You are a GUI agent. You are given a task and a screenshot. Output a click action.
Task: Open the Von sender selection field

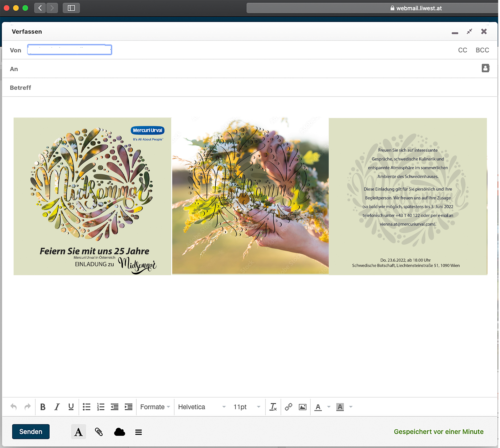[x=70, y=50]
